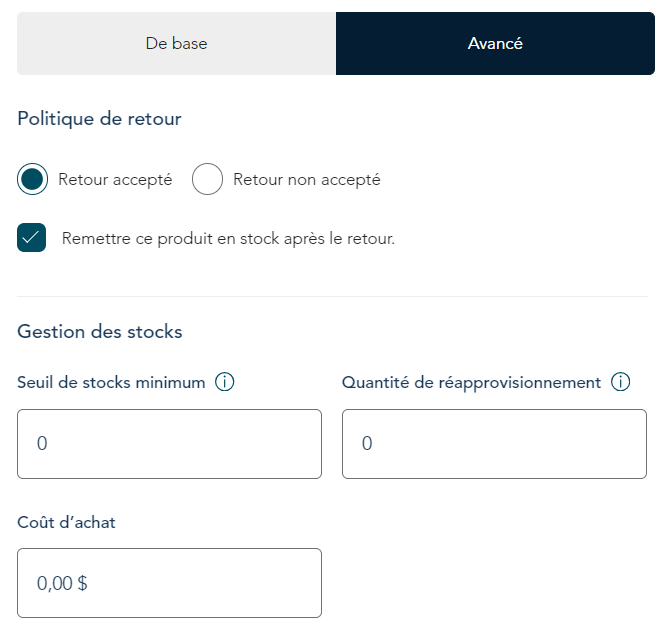This screenshot has height=628, width=670.
Task: Open info icon for Seuil de stocks minimum
Action: 224,381
